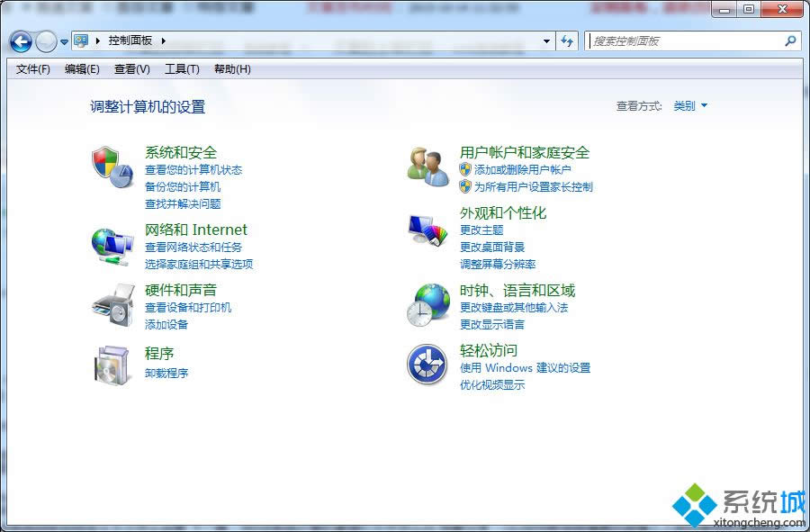Viewport: 810px width, 532px height.
Task: Open the Ease of Access icon
Action: click(427, 364)
